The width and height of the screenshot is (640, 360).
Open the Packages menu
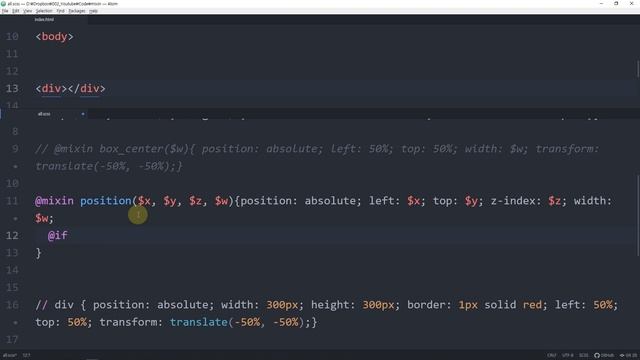pyautogui.click(x=77, y=11)
